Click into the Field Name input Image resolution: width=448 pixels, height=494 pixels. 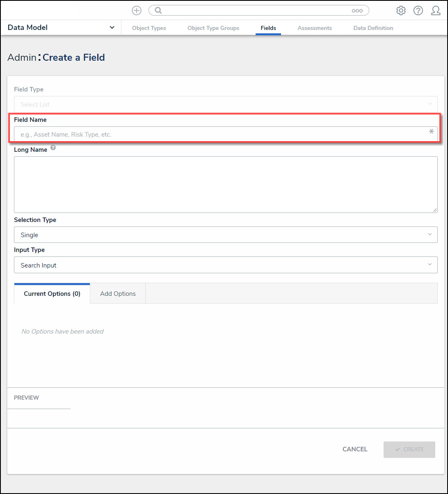[x=226, y=134]
